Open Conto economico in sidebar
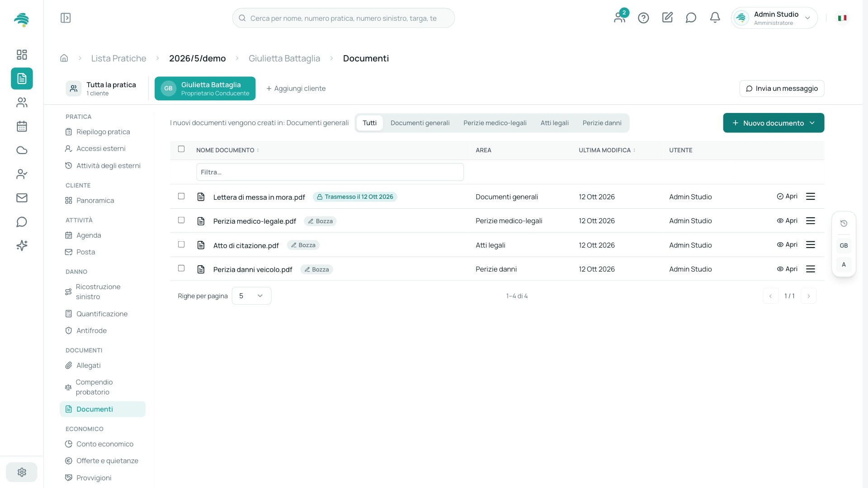 [103, 444]
